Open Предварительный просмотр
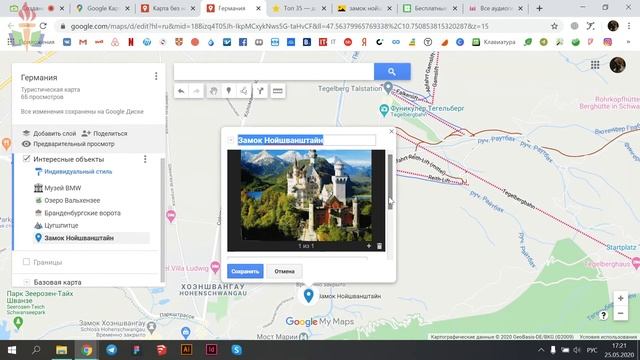Viewport: 640px width, 360px height. pyautogui.click(x=68, y=144)
